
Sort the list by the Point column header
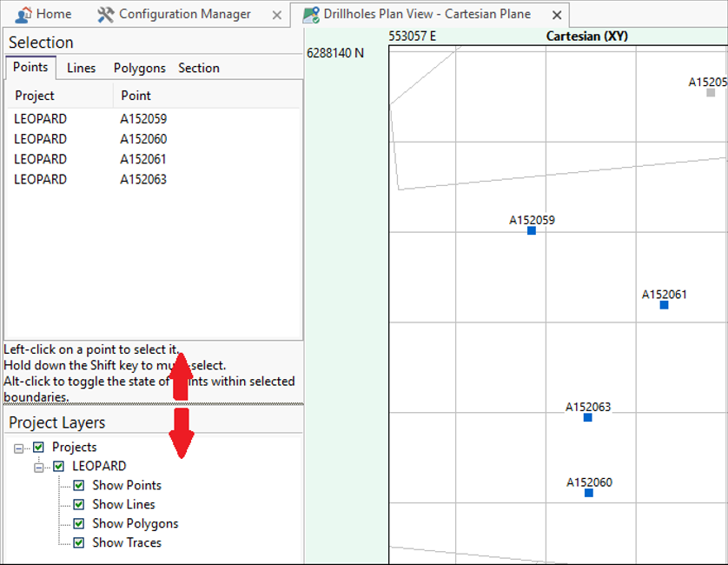[136, 96]
